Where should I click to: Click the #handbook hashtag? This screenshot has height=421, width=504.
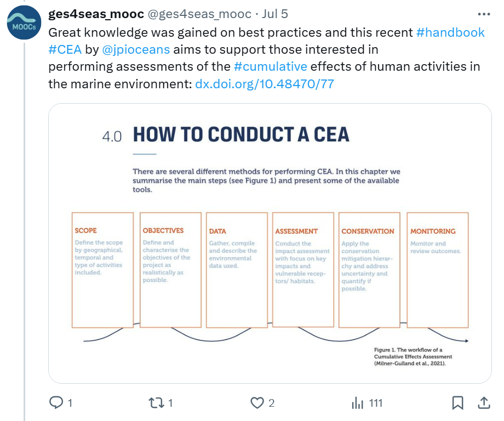tap(450, 32)
